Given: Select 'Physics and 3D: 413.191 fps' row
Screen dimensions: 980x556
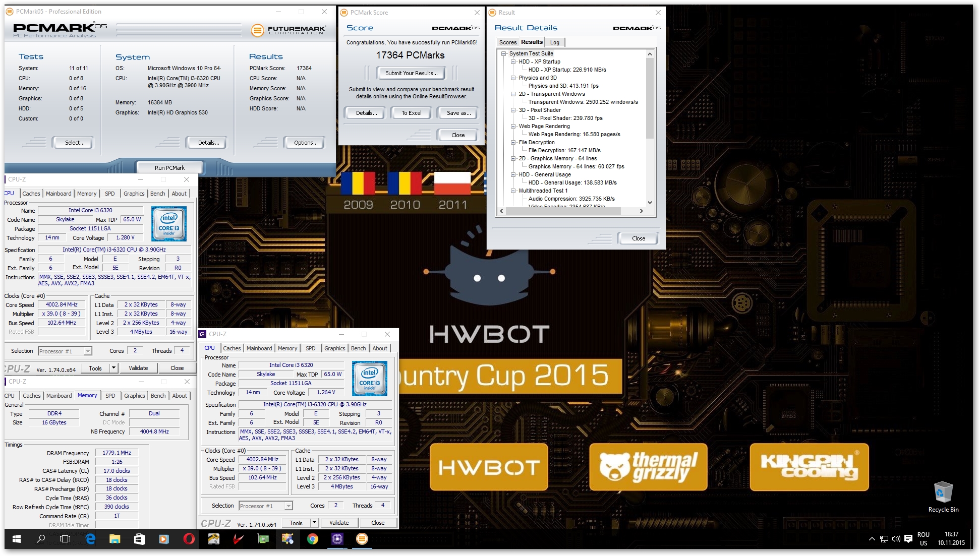Looking at the screenshot, I should pos(563,86).
